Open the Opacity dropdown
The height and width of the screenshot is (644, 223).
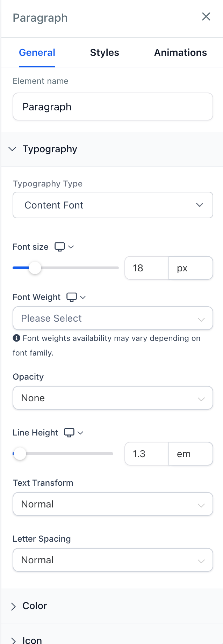[x=113, y=398]
